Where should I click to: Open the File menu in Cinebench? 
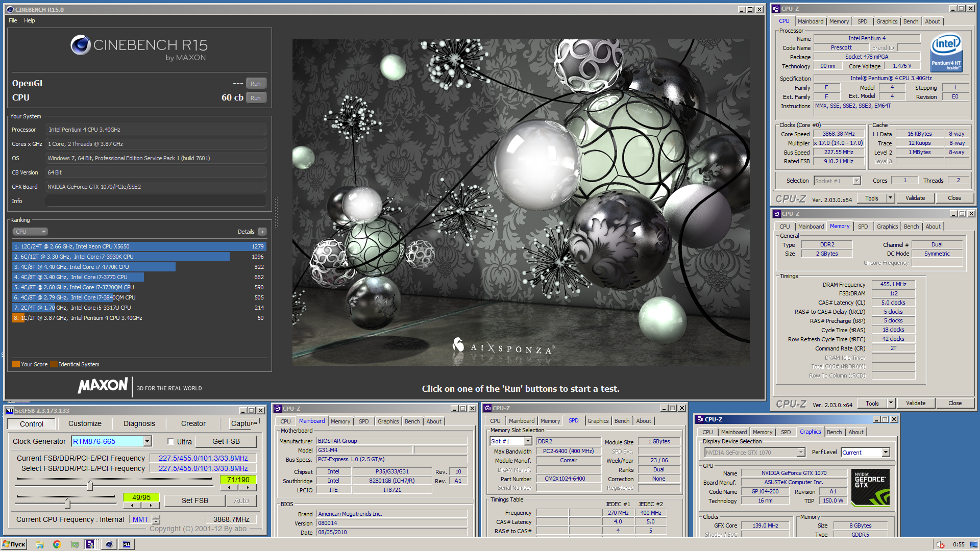[13, 21]
